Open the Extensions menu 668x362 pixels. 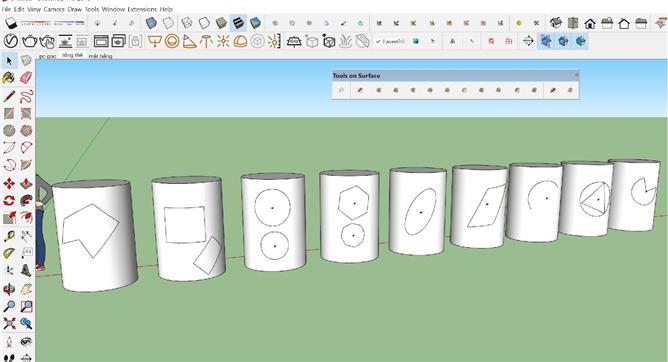142,9
